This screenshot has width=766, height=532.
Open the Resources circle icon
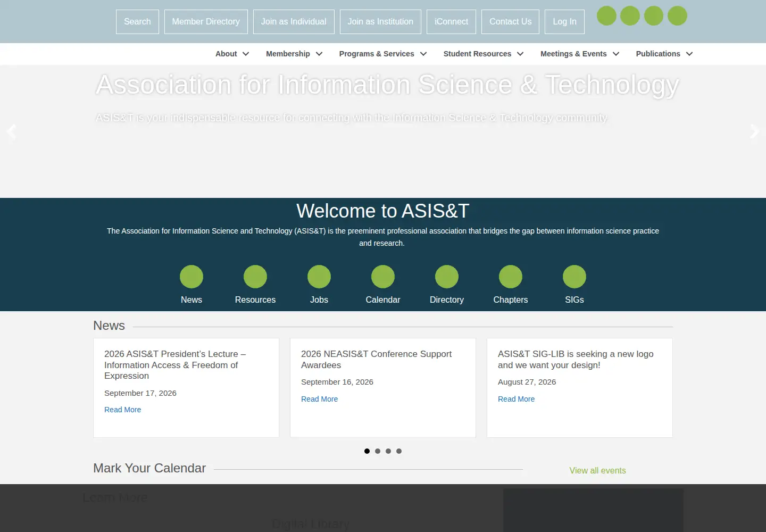(255, 277)
